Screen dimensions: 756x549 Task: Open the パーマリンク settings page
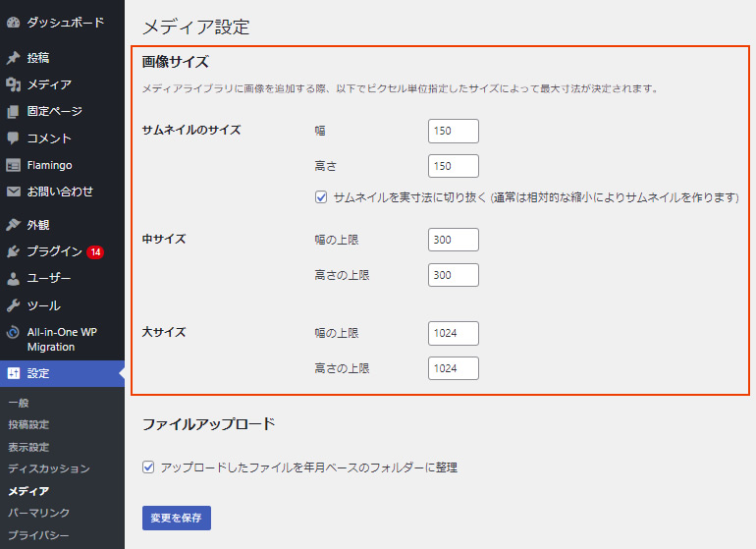click(39, 513)
